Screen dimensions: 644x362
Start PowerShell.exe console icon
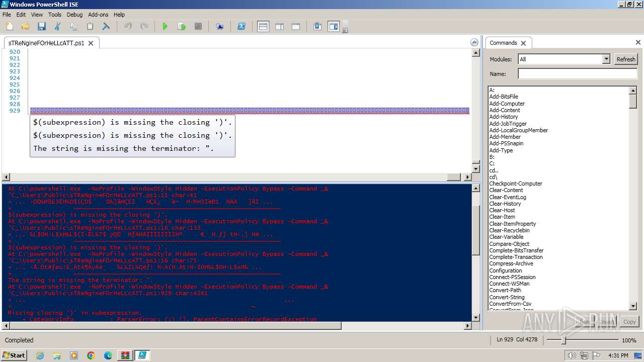[242, 26]
